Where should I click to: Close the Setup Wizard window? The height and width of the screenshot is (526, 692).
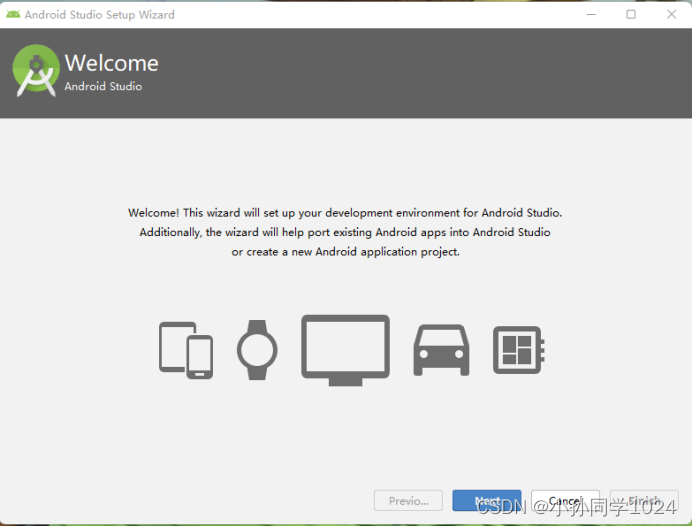coord(671,15)
